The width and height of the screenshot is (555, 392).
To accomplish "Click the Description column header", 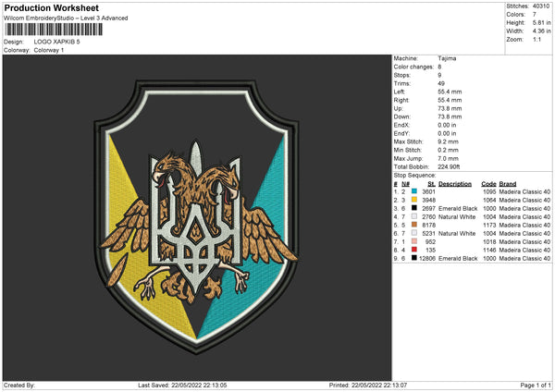I will (455, 184).
